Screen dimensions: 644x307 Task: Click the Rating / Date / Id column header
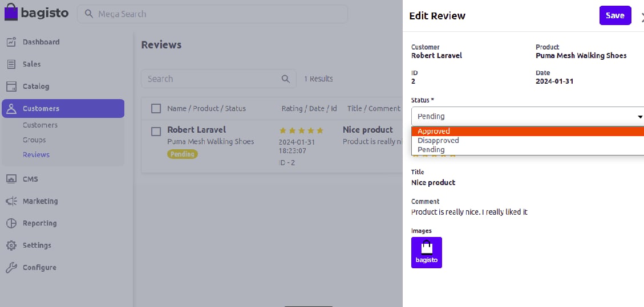[309, 109]
